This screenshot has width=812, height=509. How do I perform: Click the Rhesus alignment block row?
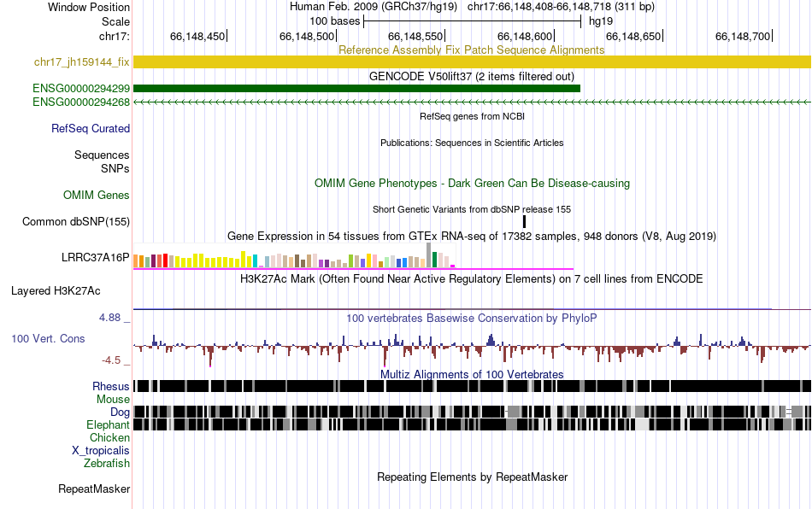pos(472,386)
